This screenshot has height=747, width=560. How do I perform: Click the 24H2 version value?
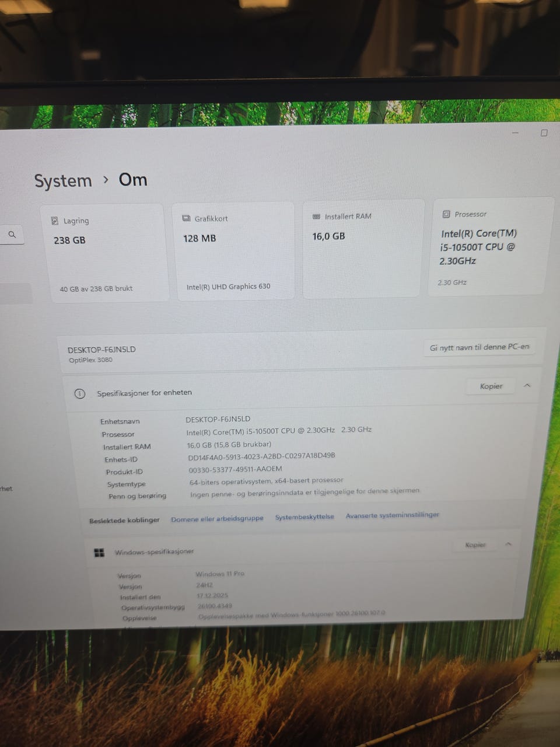[205, 585]
